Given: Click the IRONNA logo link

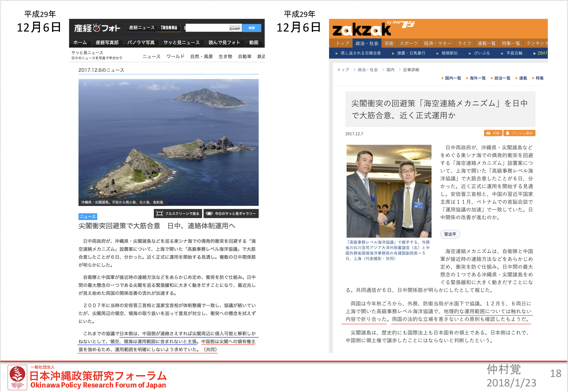Looking at the screenshot, I should (169, 28).
